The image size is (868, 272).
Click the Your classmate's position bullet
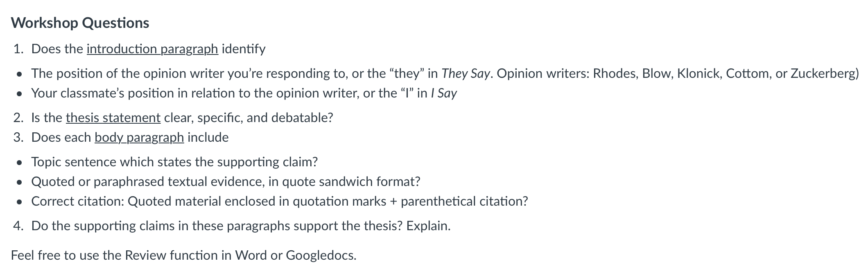pyautogui.click(x=244, y=93)
